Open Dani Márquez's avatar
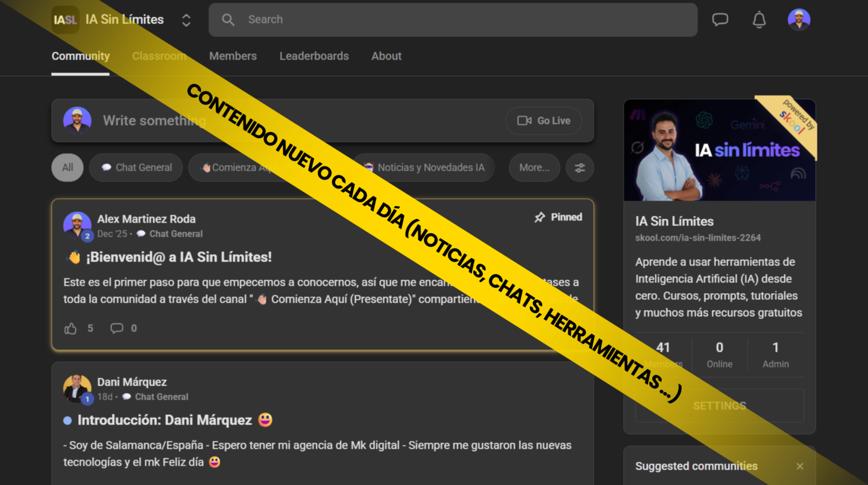This screenshot has height=485, width=868. pos(77,388)
